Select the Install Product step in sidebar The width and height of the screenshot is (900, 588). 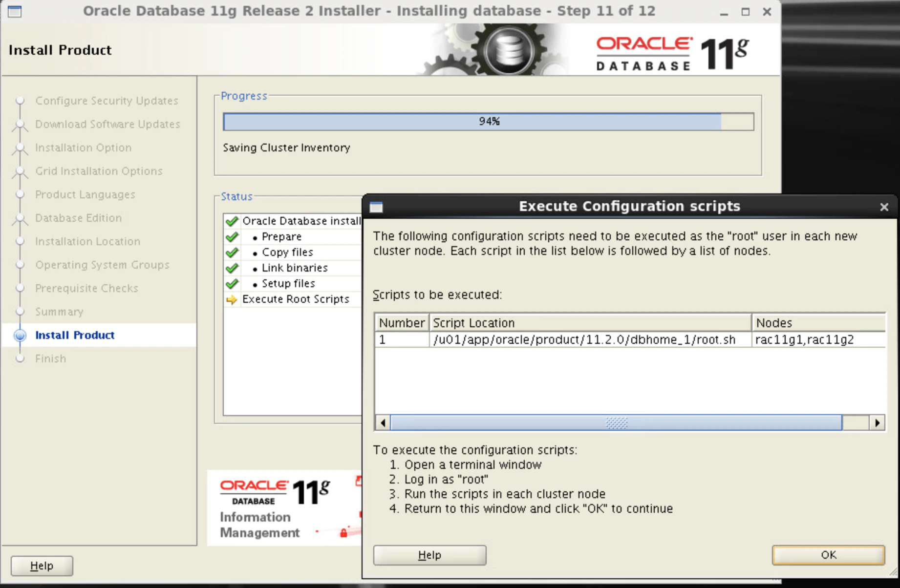click(75, 335)
